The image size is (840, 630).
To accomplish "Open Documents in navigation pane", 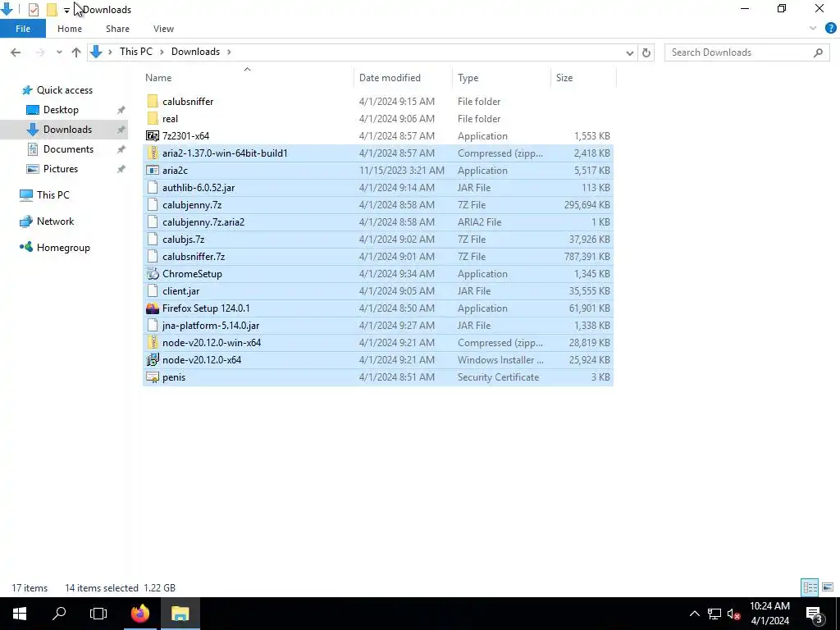I will click(x=68, y=149).
